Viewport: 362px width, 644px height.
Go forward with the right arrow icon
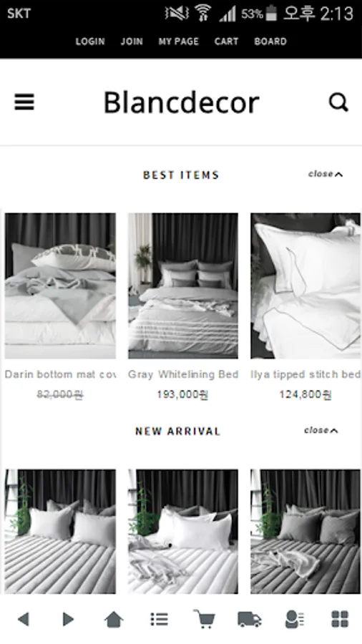(x=68, y=618)
